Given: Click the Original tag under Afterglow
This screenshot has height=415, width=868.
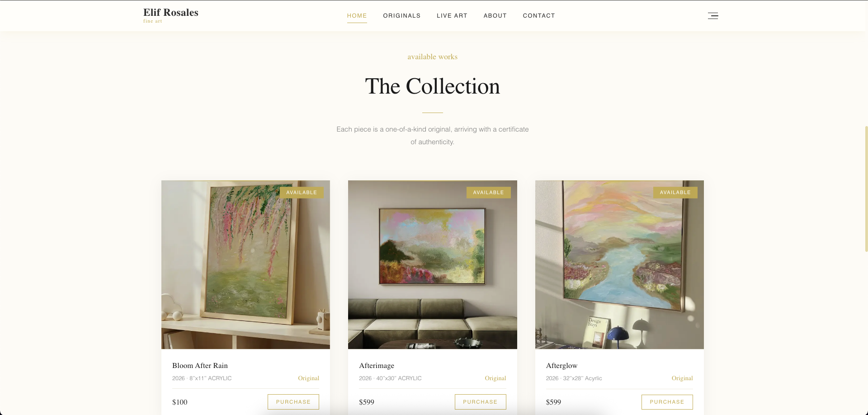Looking at the screenshot, I should pyautogui.click(x=682, y=378).
